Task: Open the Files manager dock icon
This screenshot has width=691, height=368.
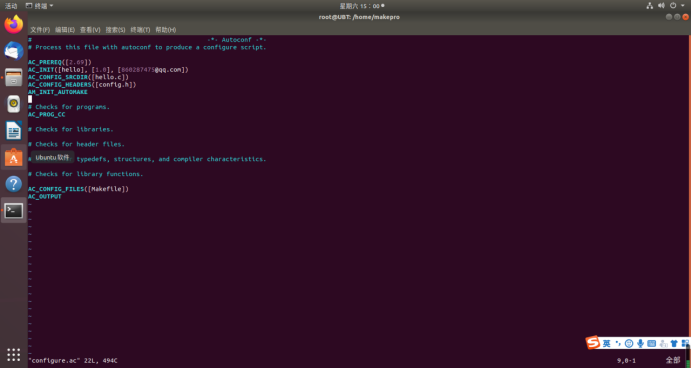Action: click(x=14, y=78)
